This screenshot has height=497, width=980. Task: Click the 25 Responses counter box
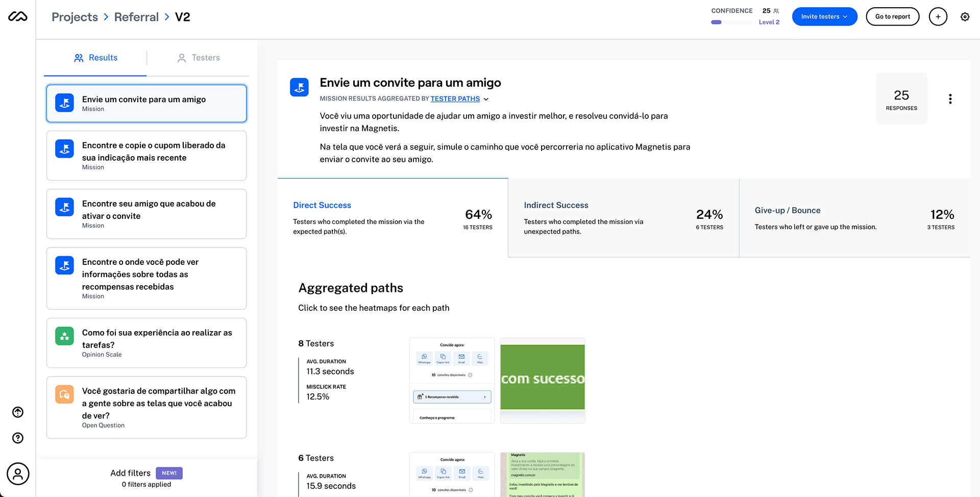coord(901,98)
